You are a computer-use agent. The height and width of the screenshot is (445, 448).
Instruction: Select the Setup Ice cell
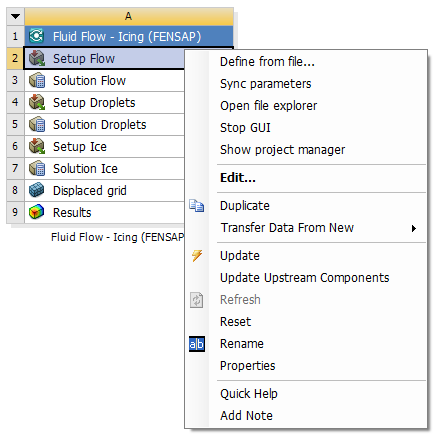[105, 146]
